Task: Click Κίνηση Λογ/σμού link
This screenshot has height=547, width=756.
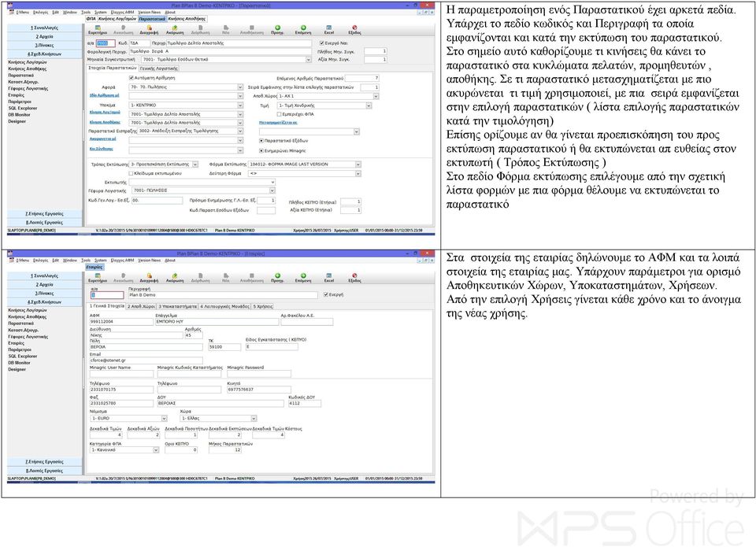Action: (x=105, y=112)
